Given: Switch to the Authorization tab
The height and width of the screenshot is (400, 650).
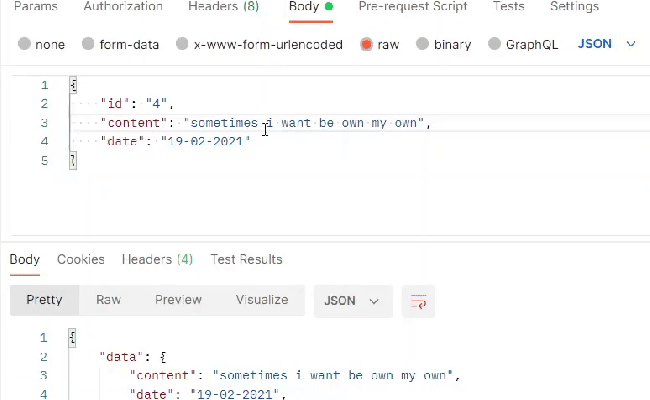Looking at the screenshot, I should click(123, 7).
